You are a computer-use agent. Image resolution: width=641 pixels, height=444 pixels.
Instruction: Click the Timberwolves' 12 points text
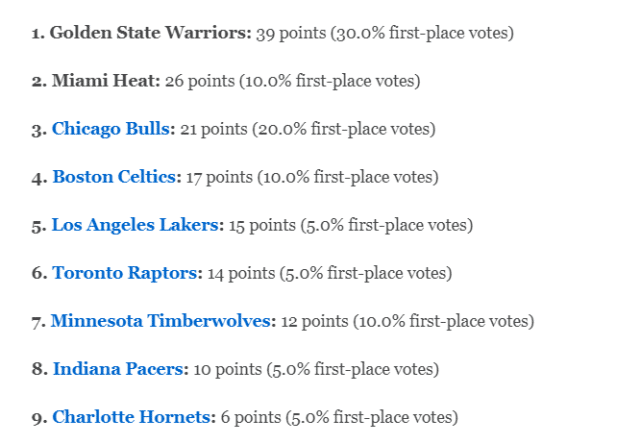pyautogui.click(x=314, y=321)
